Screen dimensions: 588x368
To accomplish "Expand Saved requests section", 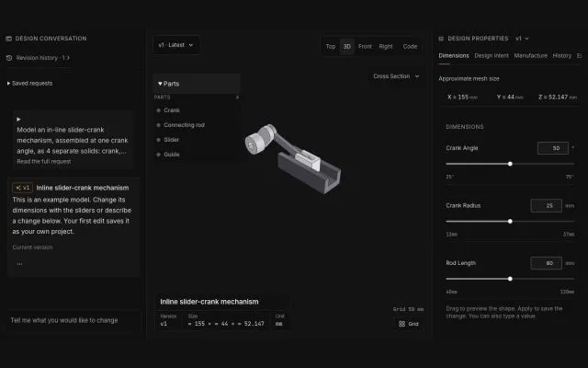I will click(x=29, y=84).
